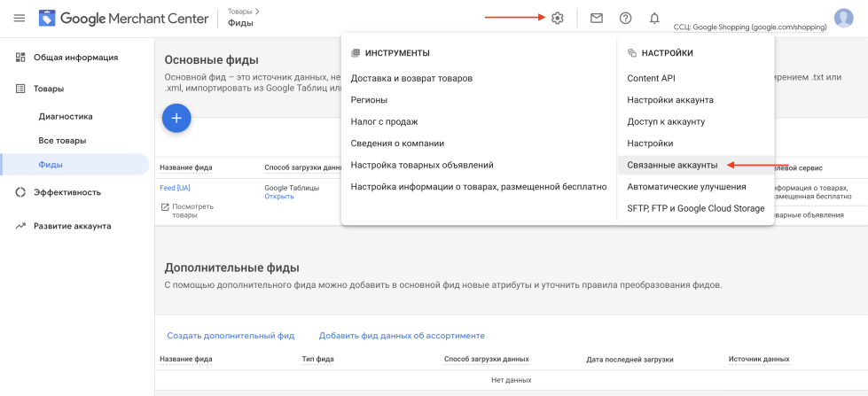Open Настройки аккаунта

(670, 100)
